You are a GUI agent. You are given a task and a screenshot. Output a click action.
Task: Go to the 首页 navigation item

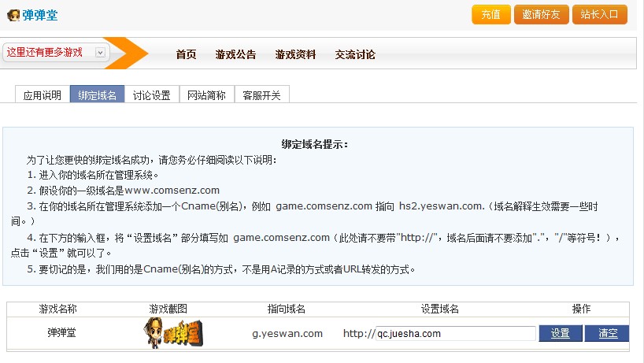click(x=186, y=54)
